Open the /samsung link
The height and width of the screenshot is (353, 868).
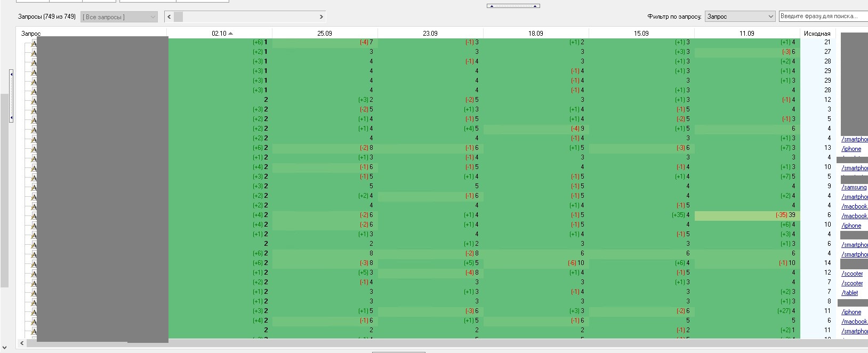point(854,187)
